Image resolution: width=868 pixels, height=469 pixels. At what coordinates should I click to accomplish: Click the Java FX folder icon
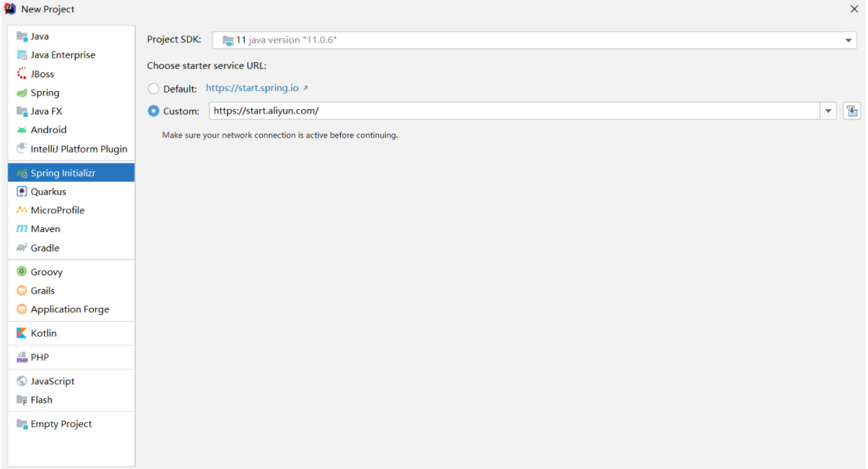22,111
